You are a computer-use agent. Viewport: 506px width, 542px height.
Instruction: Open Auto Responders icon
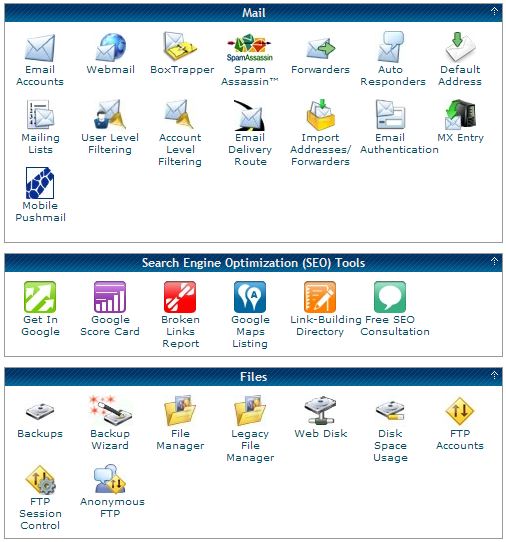[x=391, y=47]
